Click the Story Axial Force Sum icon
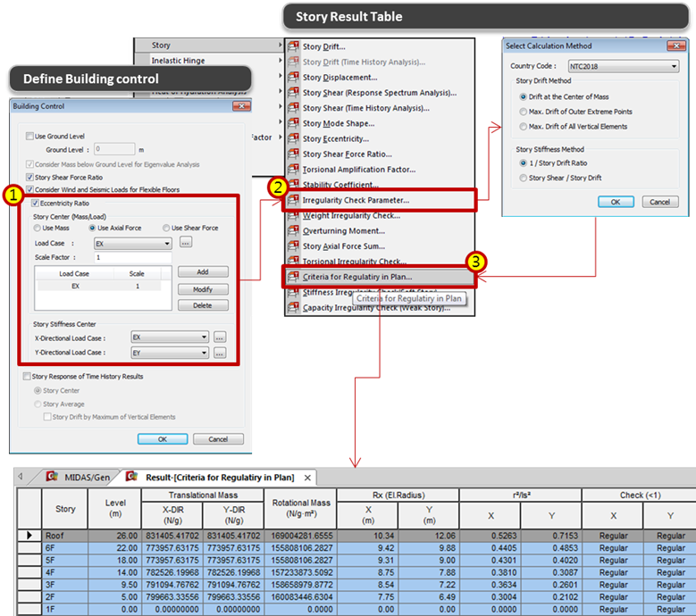 pyautogui.click(x=293, y=246)
